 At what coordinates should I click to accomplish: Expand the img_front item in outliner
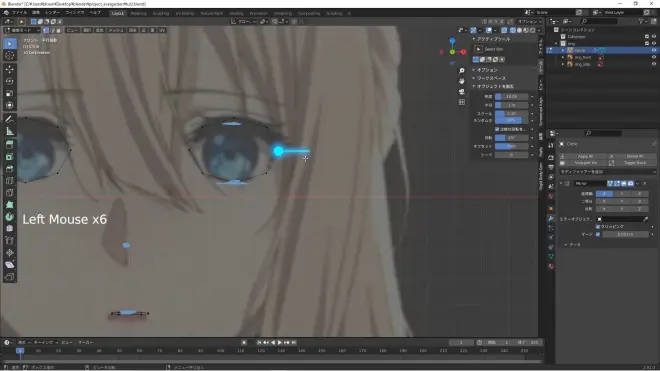point(563,57)
